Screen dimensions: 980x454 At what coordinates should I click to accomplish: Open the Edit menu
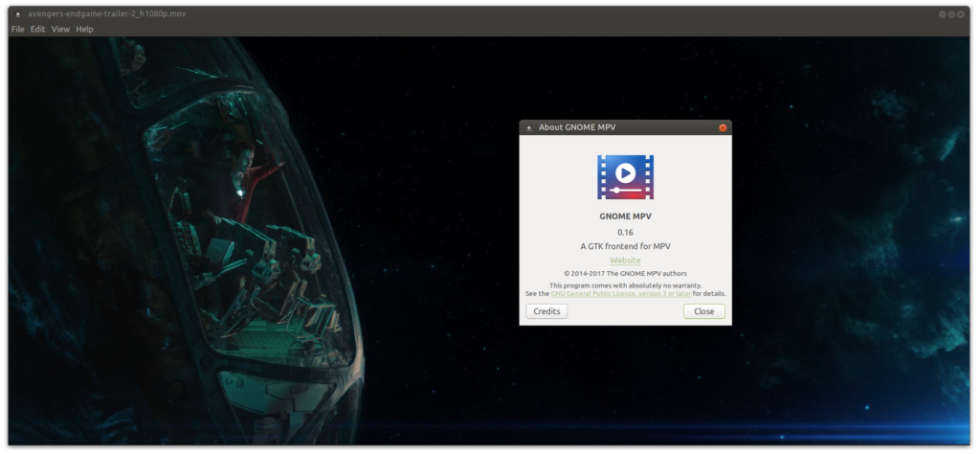click(37, 30)
